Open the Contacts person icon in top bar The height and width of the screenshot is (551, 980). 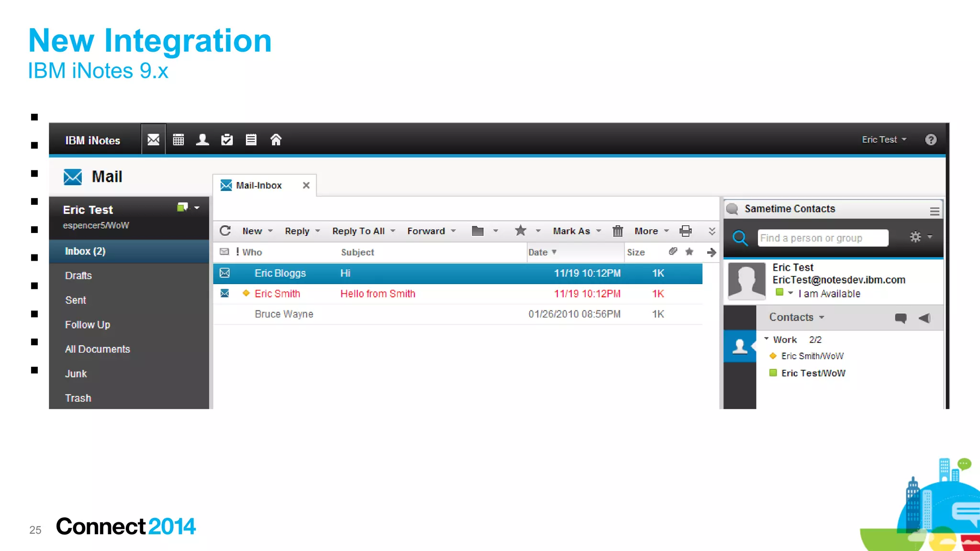(202, 140)
